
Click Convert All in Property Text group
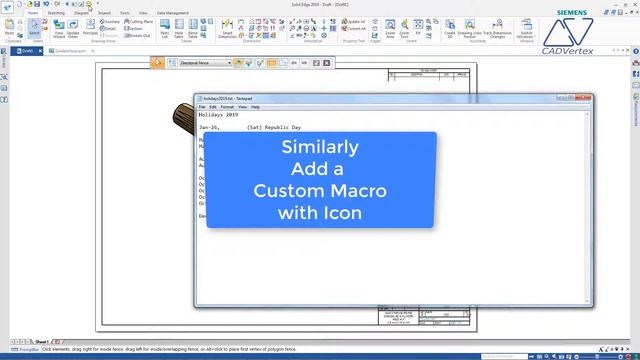(x=353, y=29)
